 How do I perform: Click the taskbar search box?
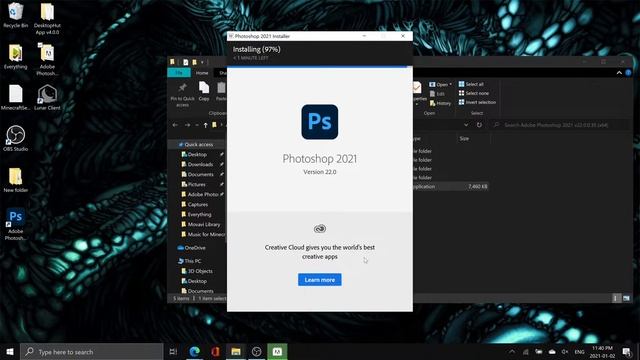point(91,351)
